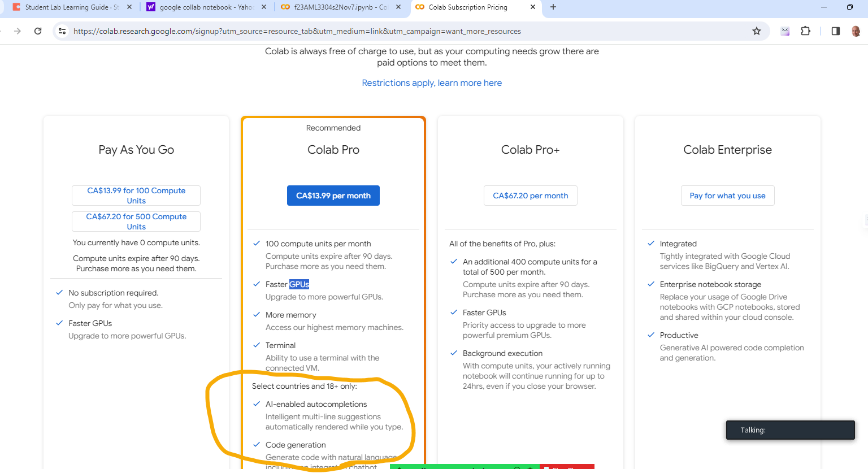The width and height of the screenshot is (868, 473).
Task: Click the Enterprise notebook storage text
Action: [710, 284]
